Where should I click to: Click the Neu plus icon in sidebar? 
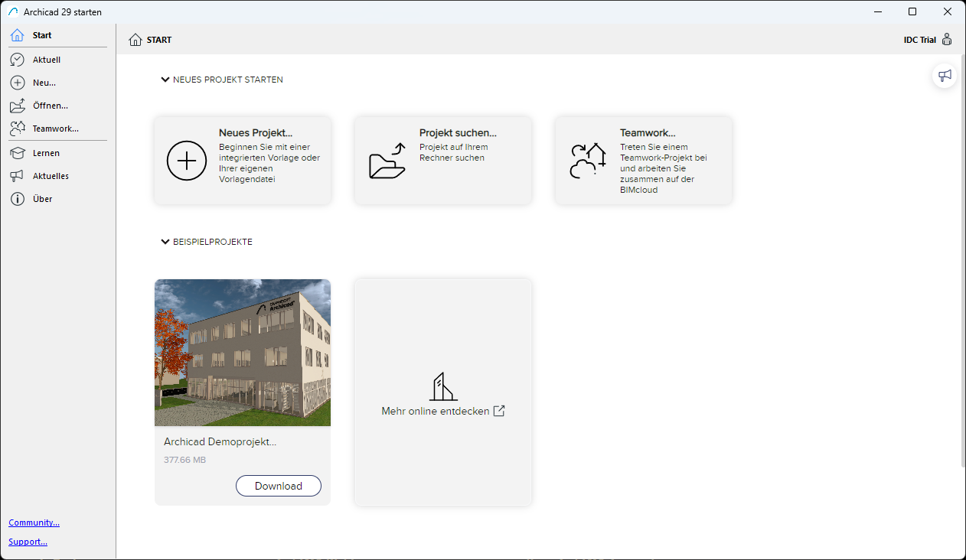click(18, 83)
